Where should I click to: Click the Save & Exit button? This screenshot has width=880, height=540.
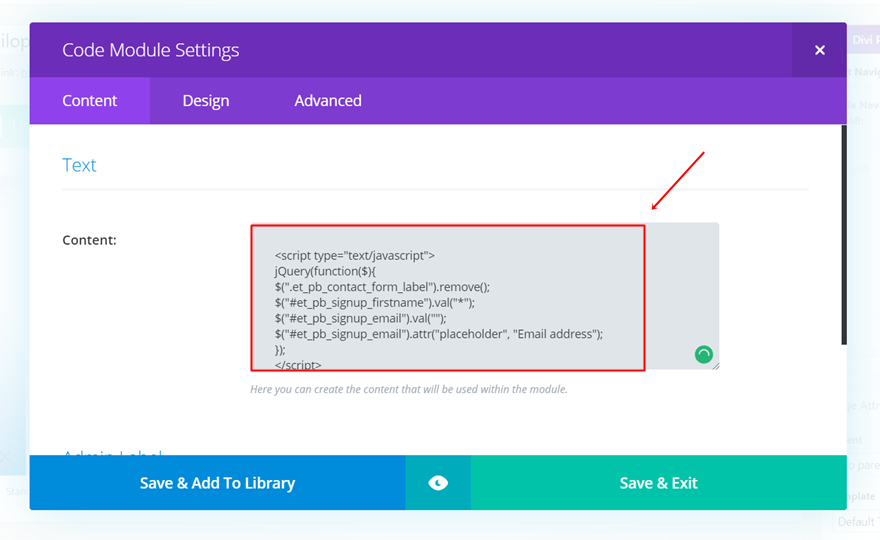pyautogui.click(x=658, y=483)
